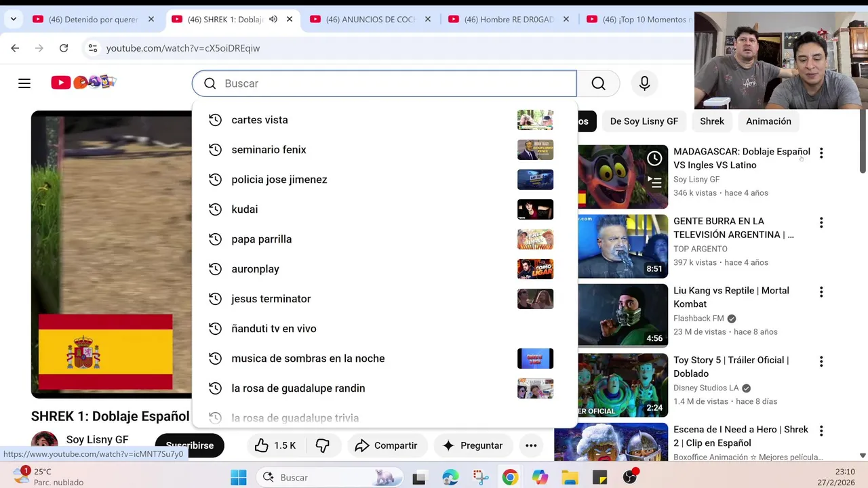Screen dimensions: 868x488
Task: Filter by 'De Soy Lisny GF' chip
Action: tap(644, 121)
